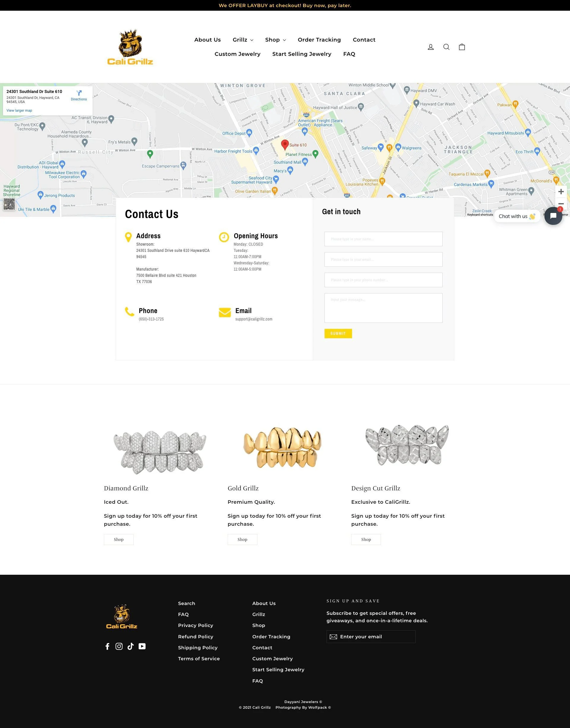Open the View larger map link

pyautogui.click(x=19, y=110)
